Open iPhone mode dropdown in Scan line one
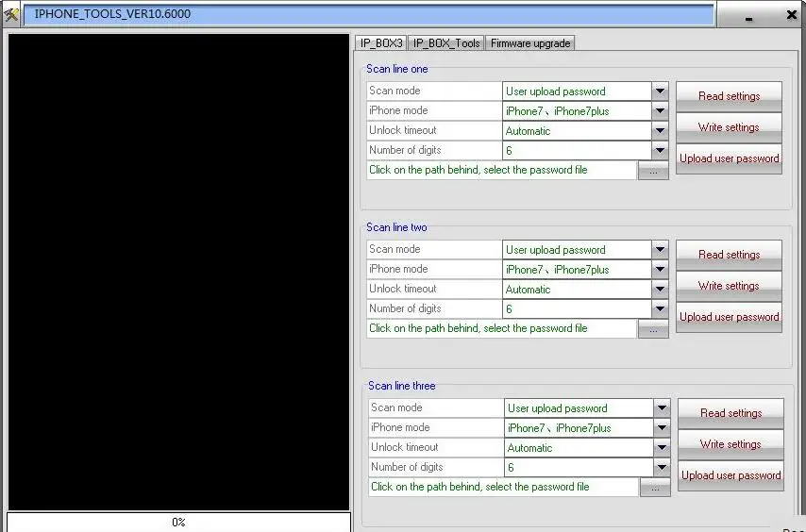 click(660, 111)
